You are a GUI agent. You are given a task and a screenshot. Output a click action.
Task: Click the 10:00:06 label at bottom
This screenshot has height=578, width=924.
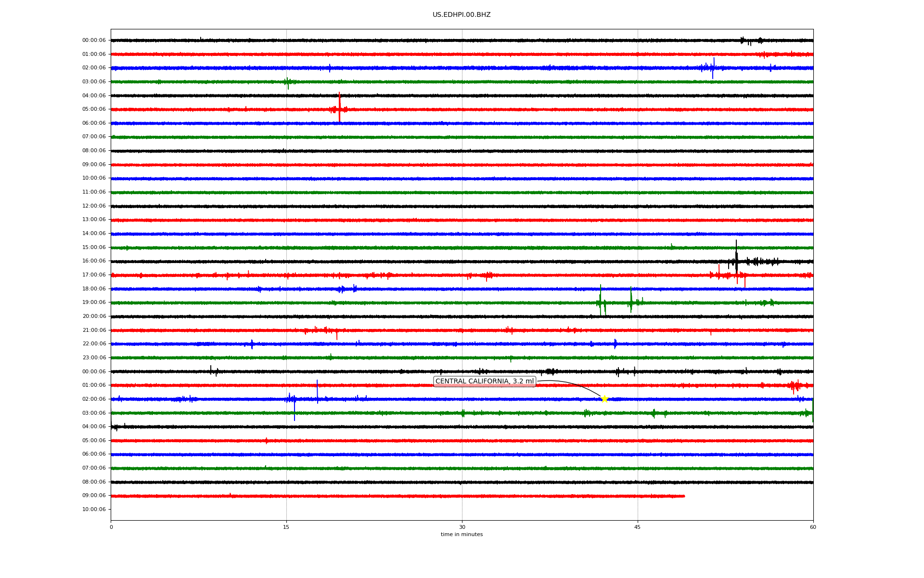[x=94, y=510]
